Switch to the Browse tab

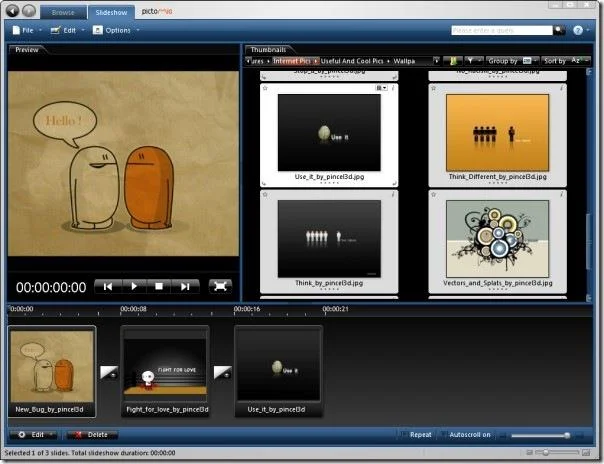[63, 12]
